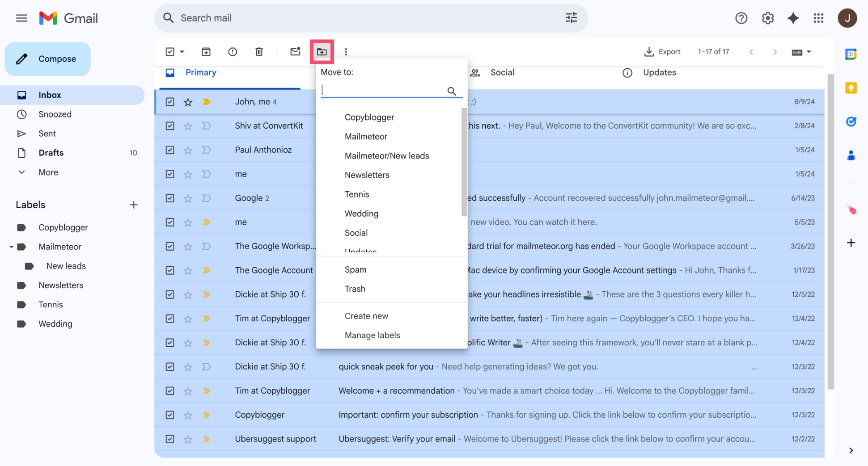Show the side panel chevron
The width and height of the screenshot is (868, 466).
[x=851, y=450]
